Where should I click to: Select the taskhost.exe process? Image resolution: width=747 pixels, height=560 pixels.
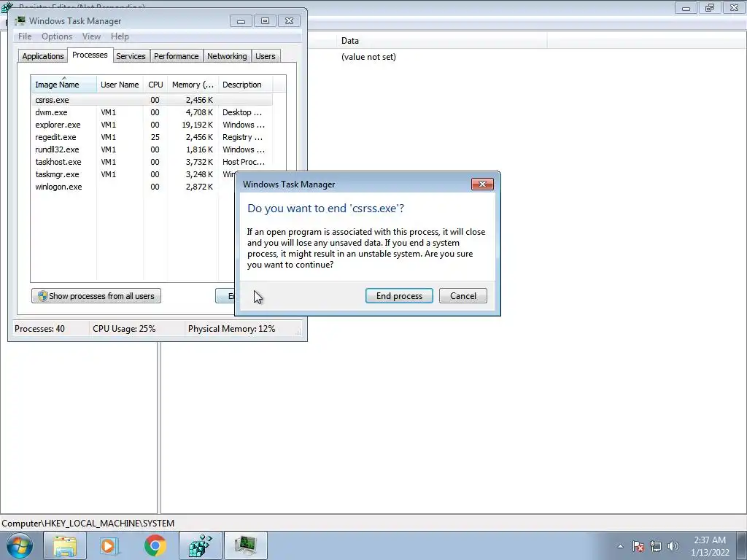click(x=152, y=162)
